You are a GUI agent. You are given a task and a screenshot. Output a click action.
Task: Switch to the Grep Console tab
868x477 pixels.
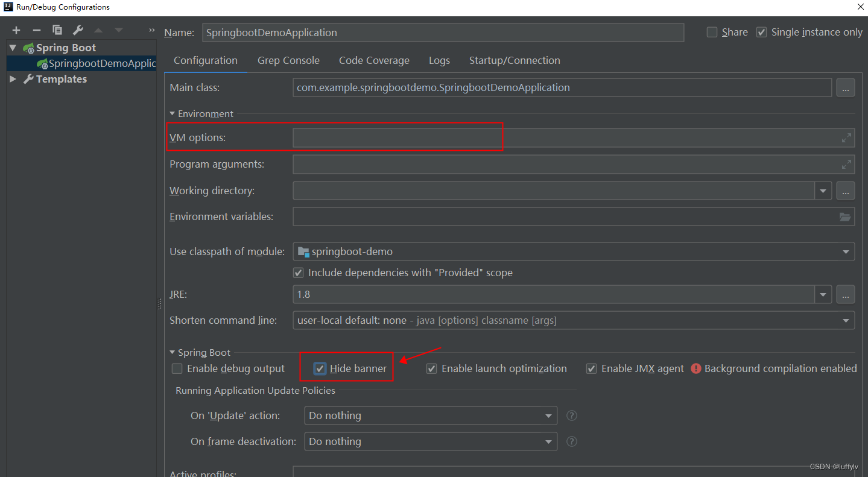click(x=288, y=60)
